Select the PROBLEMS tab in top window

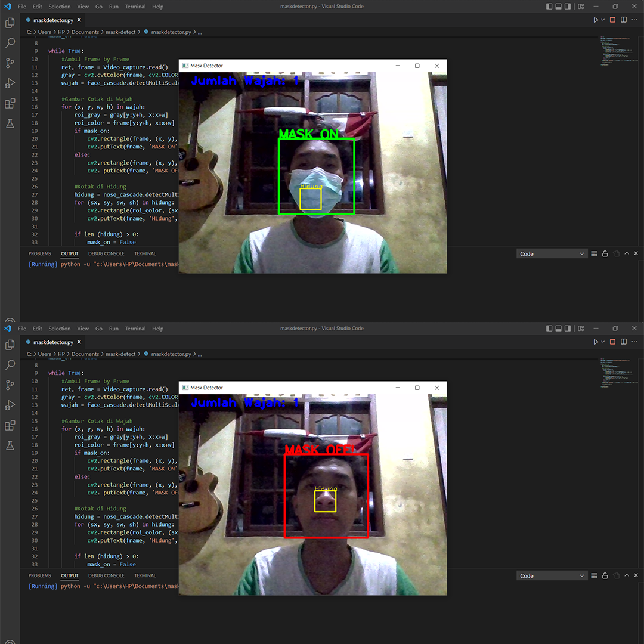click(40, 254)
